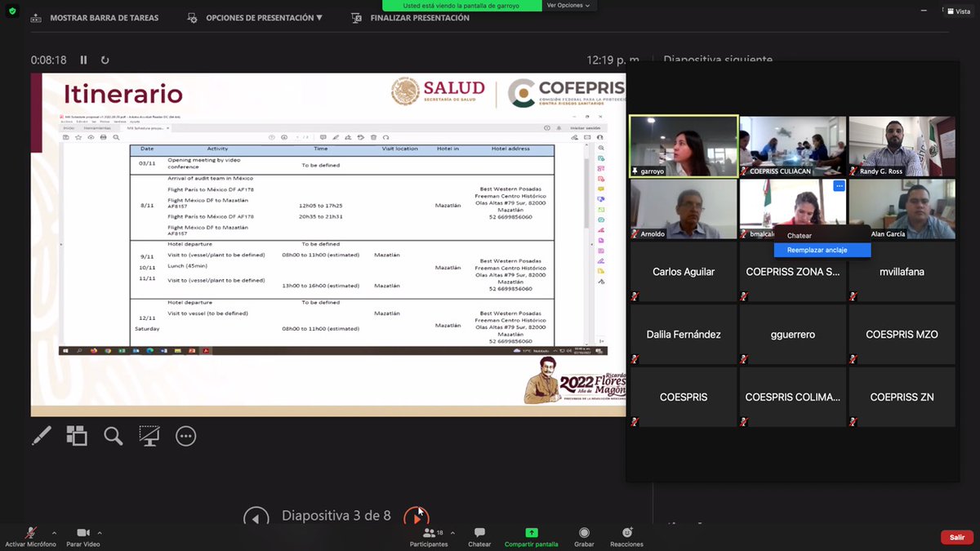Open the Participantes panel
Screen dimensions: 980x551
click(x=429, y=537)
